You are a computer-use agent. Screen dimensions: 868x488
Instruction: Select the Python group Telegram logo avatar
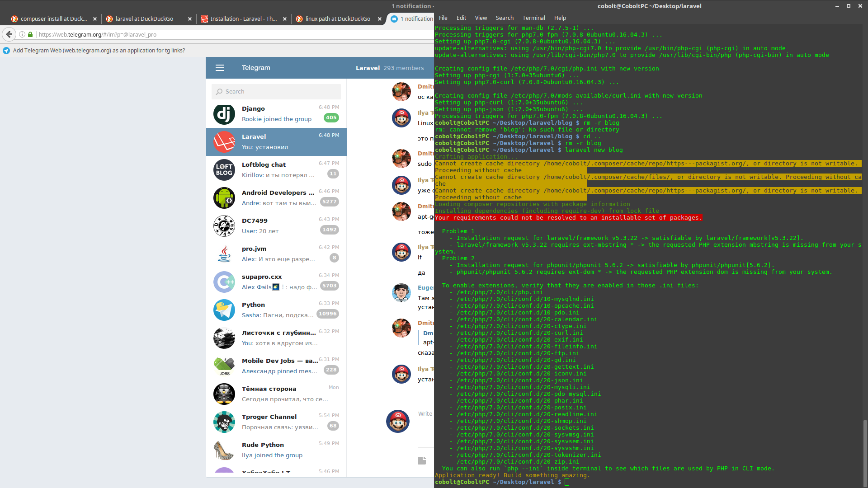point(224,310)
